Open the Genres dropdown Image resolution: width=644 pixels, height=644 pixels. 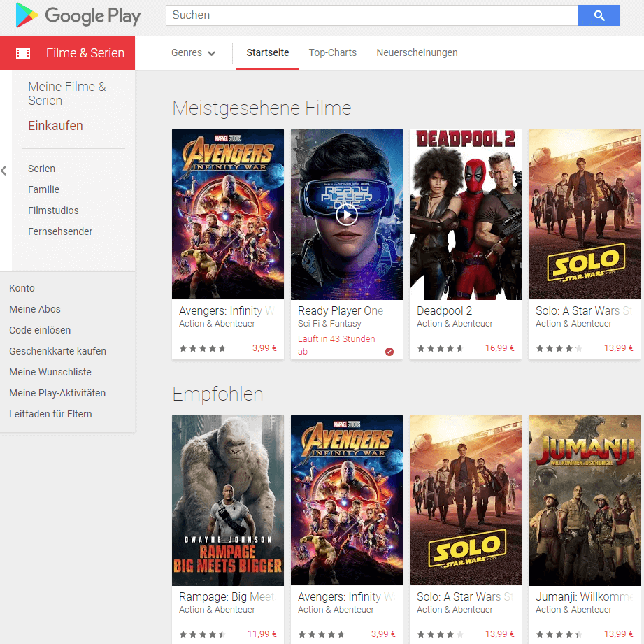[x=193, y=53]
